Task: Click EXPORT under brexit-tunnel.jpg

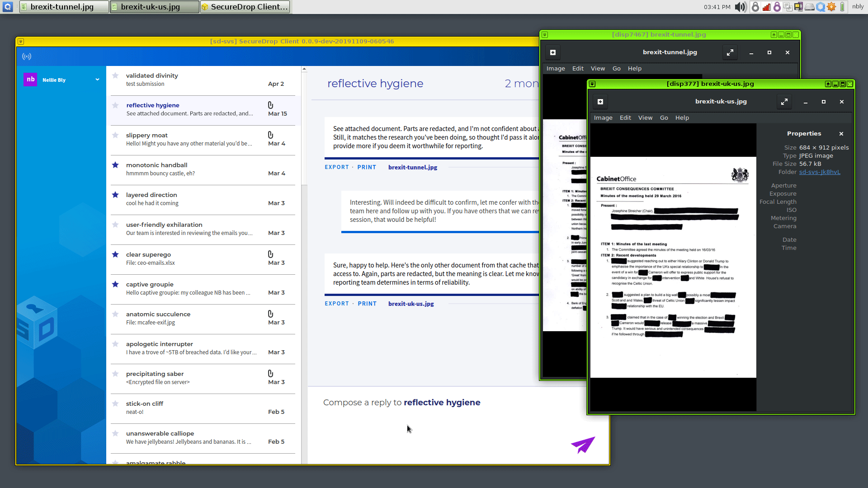Action: point(336,167)
